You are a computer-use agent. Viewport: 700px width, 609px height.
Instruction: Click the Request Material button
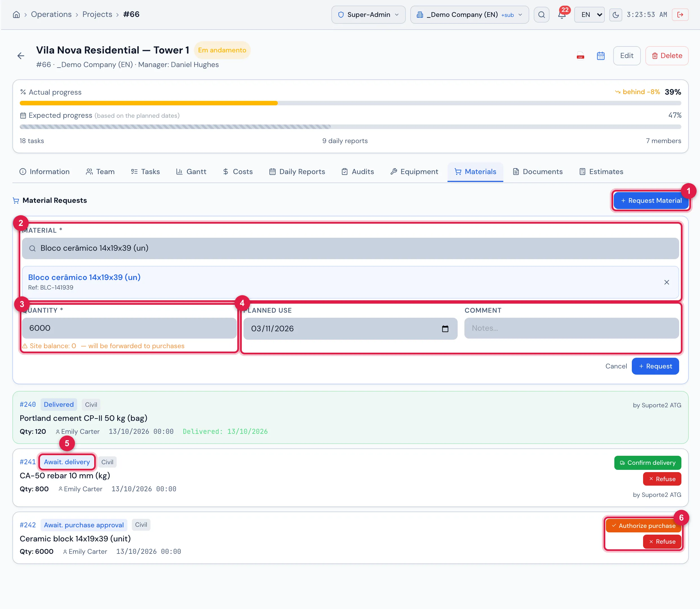click(x=651, y=201)
